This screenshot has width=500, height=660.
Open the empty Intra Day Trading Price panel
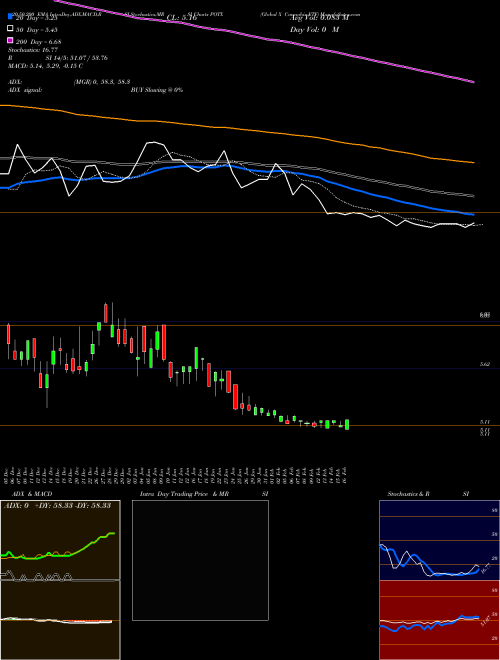[200, 560]
